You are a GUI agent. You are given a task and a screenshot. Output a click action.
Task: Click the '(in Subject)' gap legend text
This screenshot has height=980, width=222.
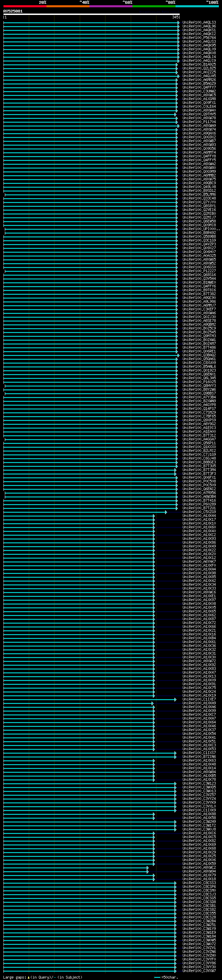click(69, 977)
